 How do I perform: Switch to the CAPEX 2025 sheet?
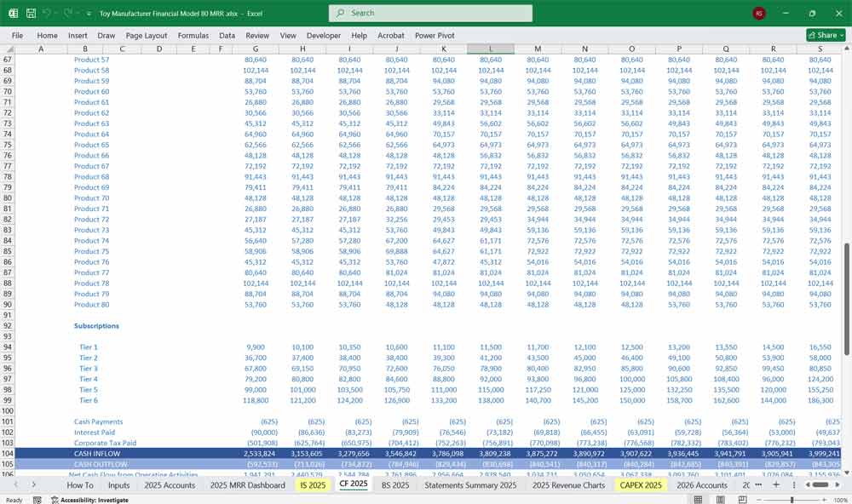pos(641,485)
